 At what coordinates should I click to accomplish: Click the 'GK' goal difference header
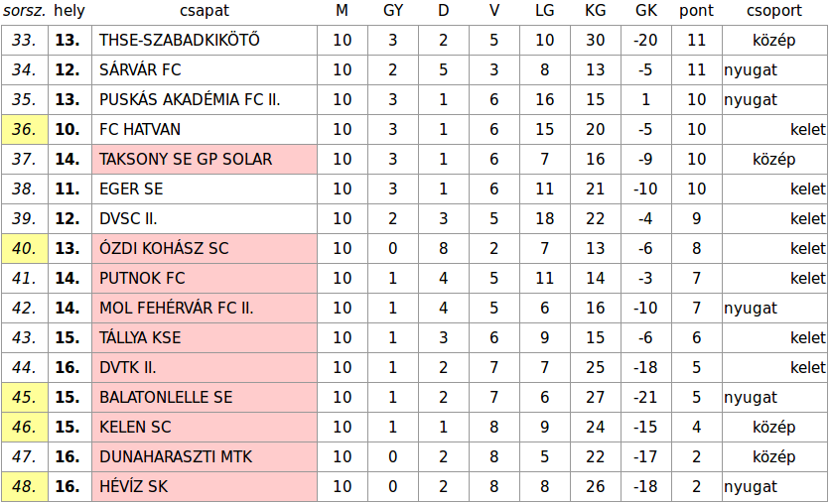646,11
